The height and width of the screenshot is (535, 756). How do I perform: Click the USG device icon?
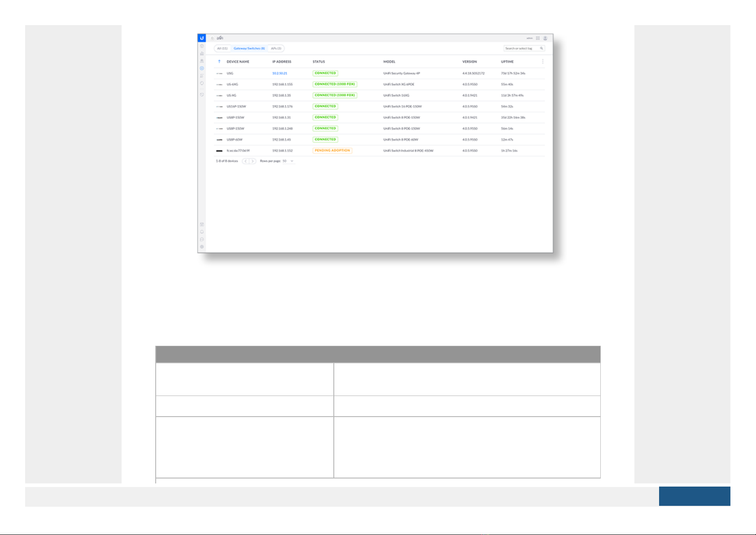(219, 73)
